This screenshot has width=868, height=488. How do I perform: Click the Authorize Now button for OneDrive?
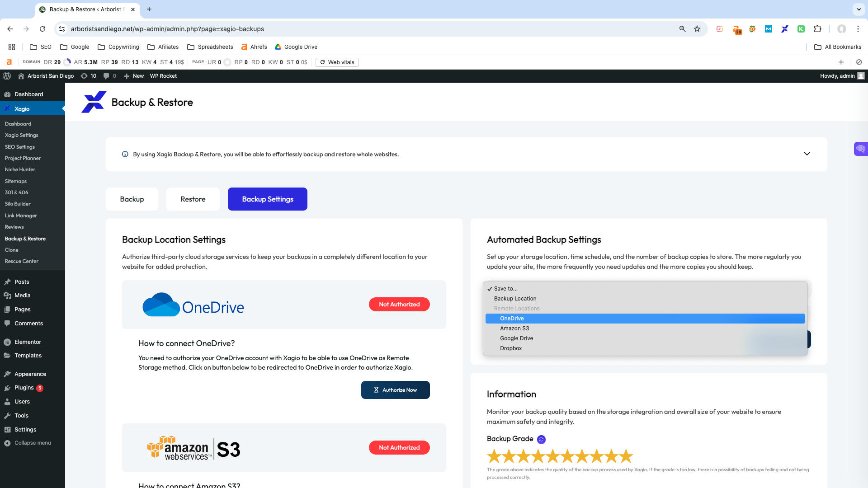(x=396, y=390)
